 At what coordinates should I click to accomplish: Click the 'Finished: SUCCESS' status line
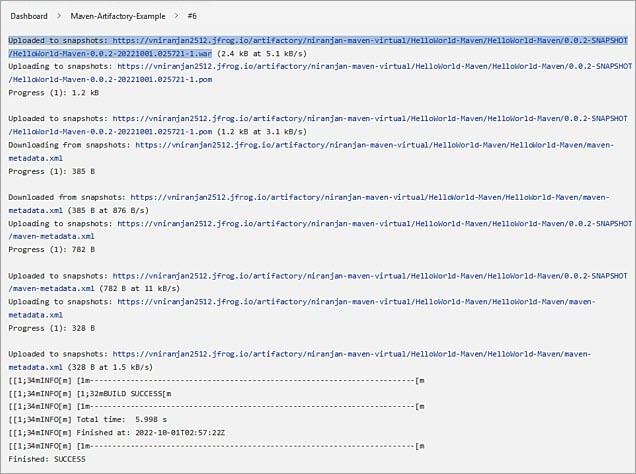46,458
